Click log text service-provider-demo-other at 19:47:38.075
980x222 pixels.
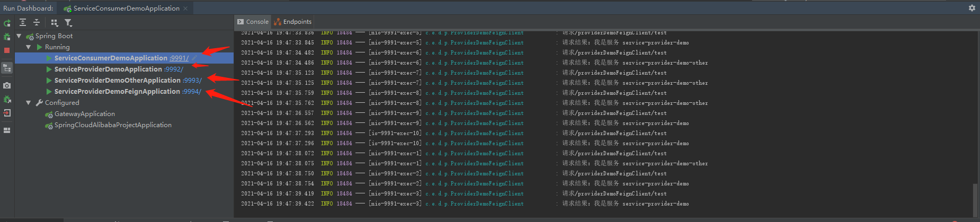click(x=665, y=164)
